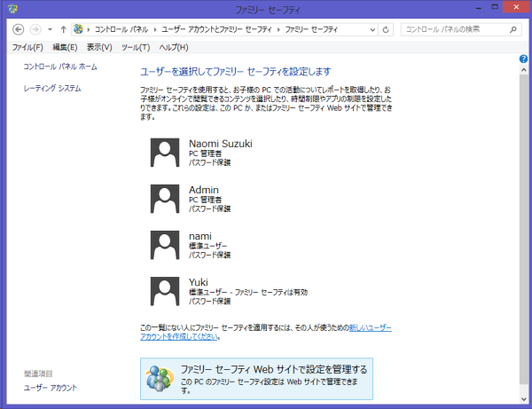Click the Naomi Suzuki user name
This screenshot has height=409, width=532.
point(221,144)
